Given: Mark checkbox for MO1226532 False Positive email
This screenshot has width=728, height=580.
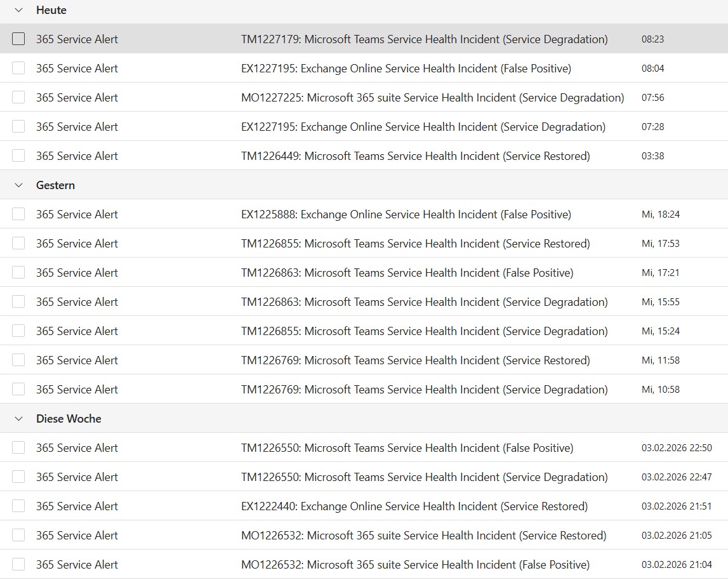Looking at the screenshot, I should [x=18, y=565].
